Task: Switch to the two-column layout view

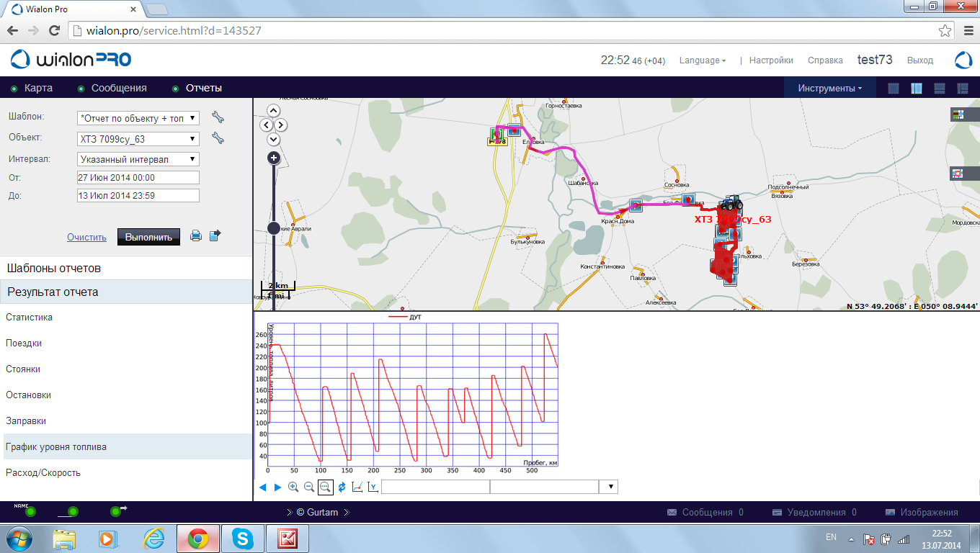Action: coord(917,89)
